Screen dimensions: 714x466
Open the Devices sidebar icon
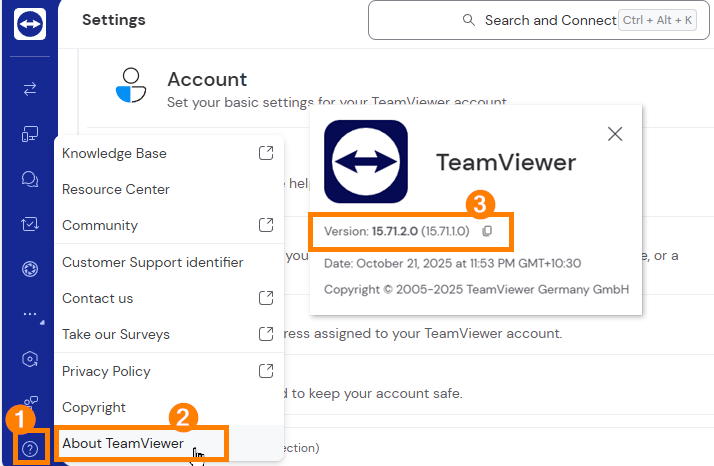coord(30,134)
